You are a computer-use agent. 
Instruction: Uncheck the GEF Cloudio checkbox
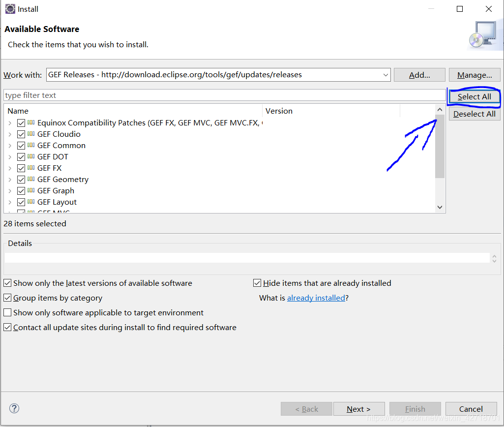click(21, 134)
